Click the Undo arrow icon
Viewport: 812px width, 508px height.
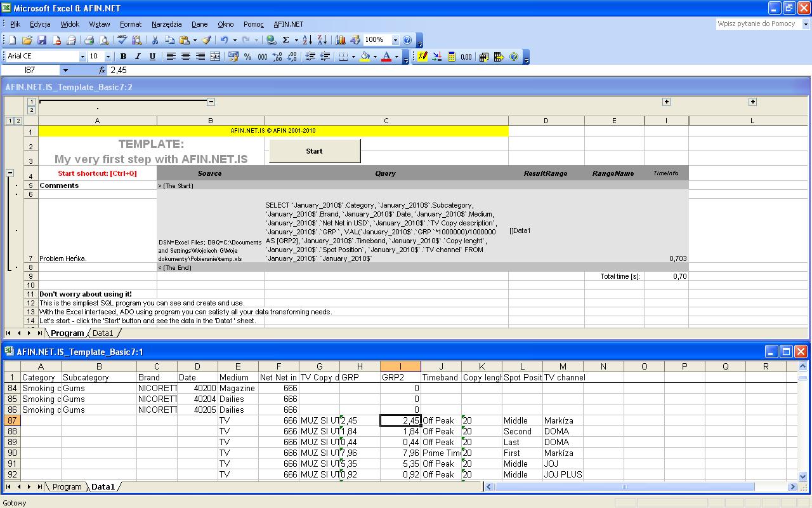(225, 40)
